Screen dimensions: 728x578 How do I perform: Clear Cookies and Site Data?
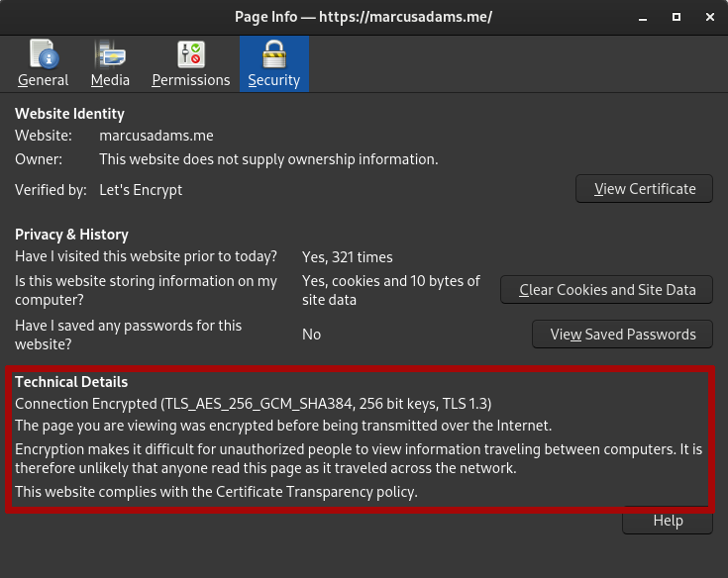pyautogui.click(x=606, y=290)
